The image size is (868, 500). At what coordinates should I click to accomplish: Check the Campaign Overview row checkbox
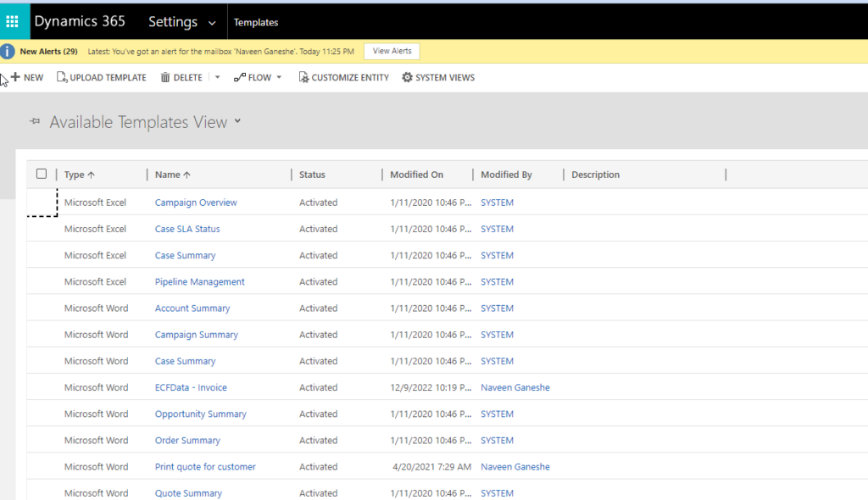point(41,203)
